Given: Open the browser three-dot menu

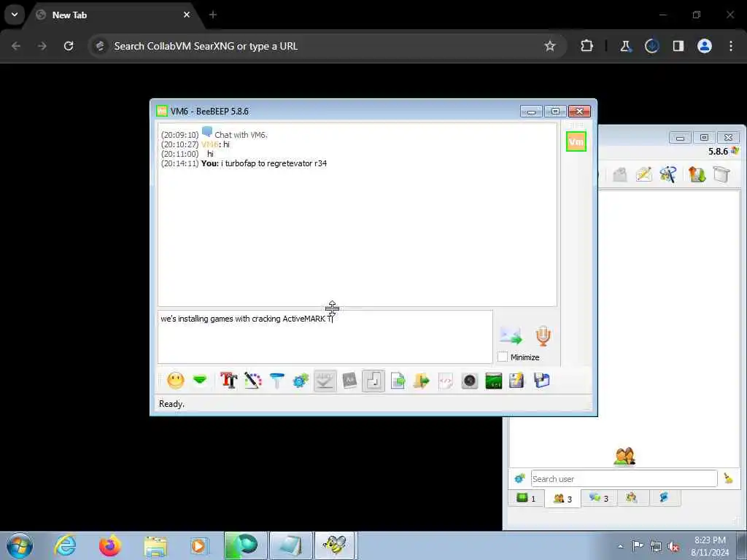Looking at the screenshot, I should [x=731, y=46].
